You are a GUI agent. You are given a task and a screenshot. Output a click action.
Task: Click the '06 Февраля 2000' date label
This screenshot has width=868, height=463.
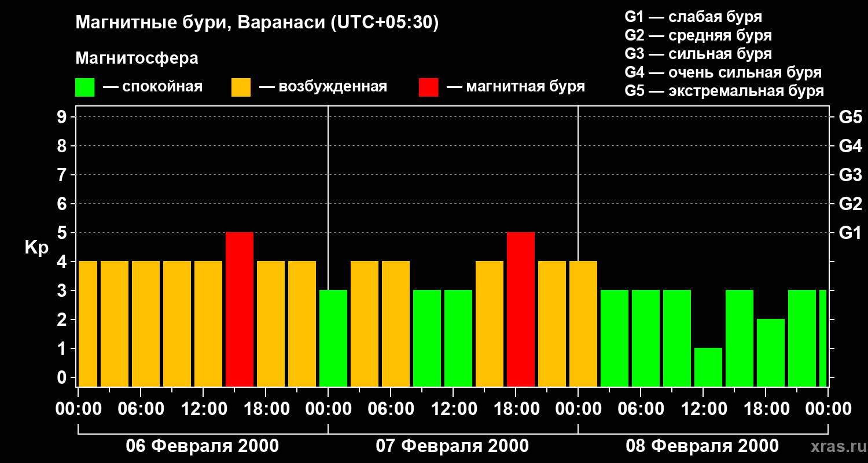[x=203, y=446]
